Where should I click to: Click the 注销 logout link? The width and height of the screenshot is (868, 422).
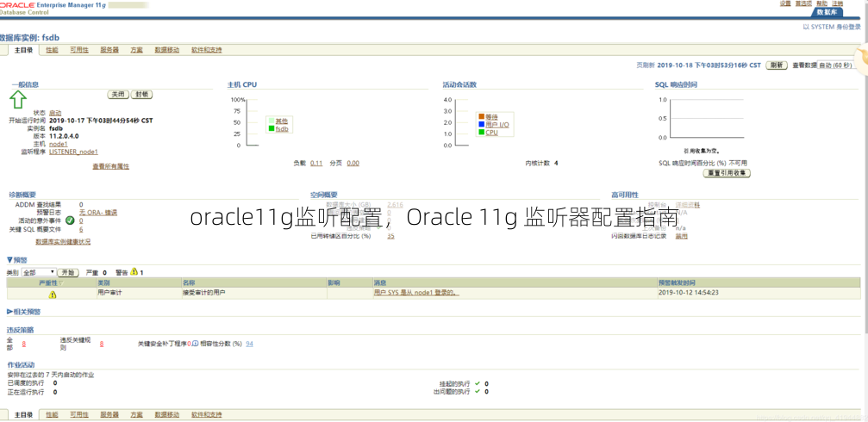[x=837, y=3]
